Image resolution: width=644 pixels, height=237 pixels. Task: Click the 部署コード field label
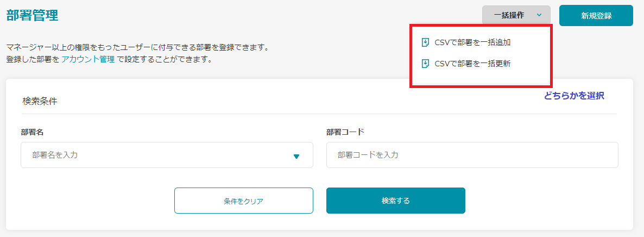click(x=345, y=132)
